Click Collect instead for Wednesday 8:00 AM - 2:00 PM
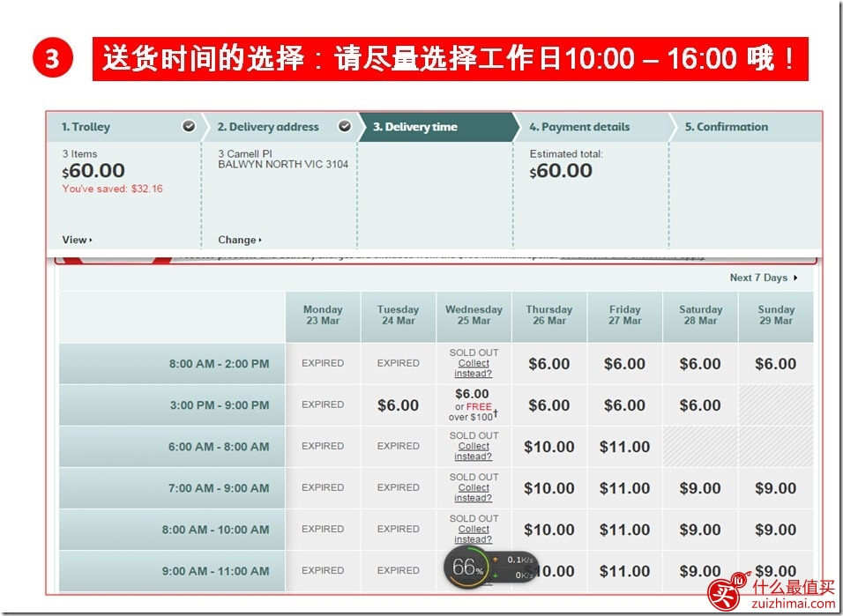The width and height of the screenshot is (843, 616). (x=474, y=368)
